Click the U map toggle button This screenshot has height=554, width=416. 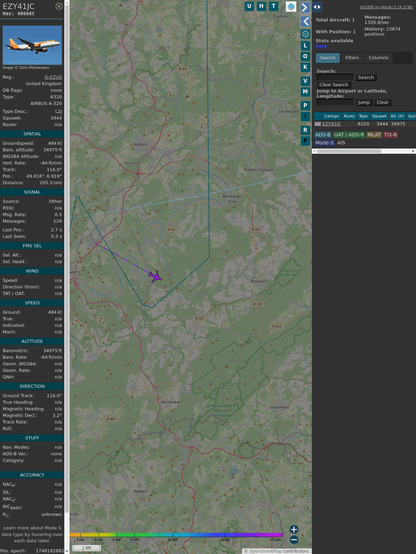click(249, 6)
